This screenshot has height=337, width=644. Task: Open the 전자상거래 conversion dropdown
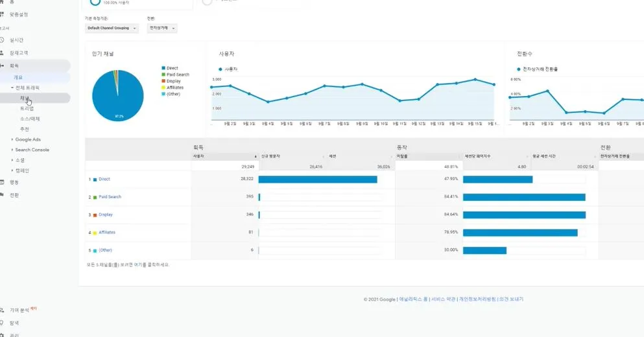coord(162,28)
